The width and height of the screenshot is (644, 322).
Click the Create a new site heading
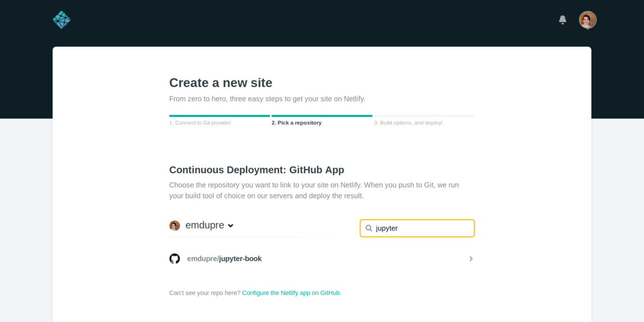tap(221, 82)
